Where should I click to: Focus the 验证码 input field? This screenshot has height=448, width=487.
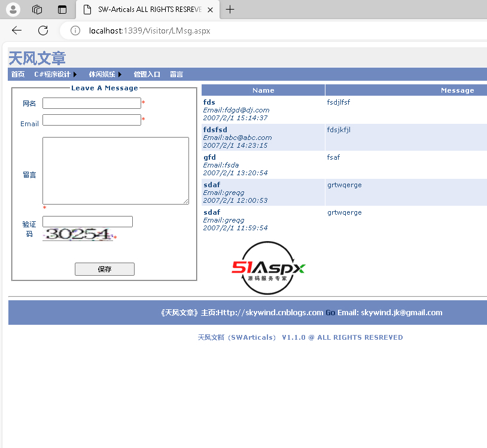coord(87,221)
